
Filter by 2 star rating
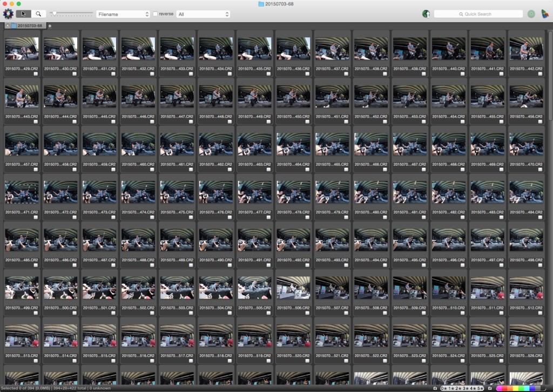click(458, 388)
